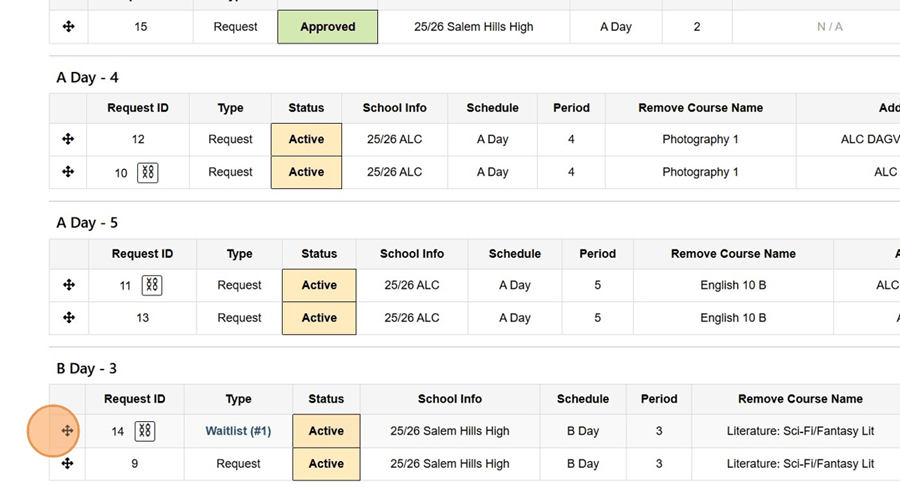900x503 pixels.
Task: Click the Active status for request 9
Action: click(326, 464)
